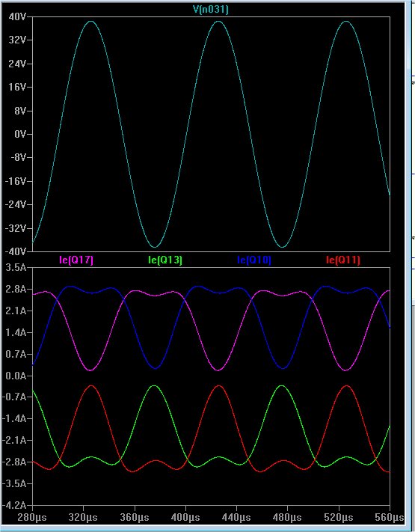Click the 280µs time axis label
Screen dimensions: 415x532
(x=32, y=518)
